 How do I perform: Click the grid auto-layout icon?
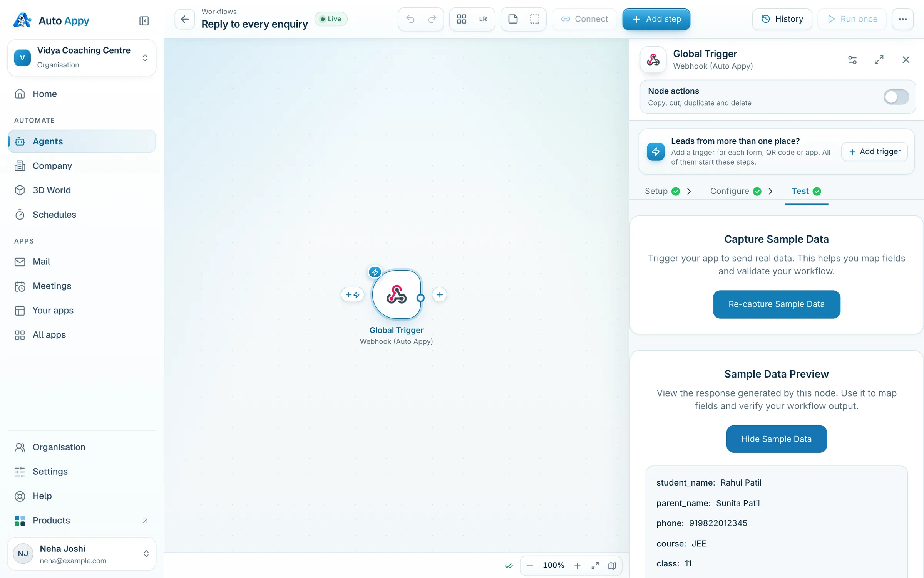(462, 19)
